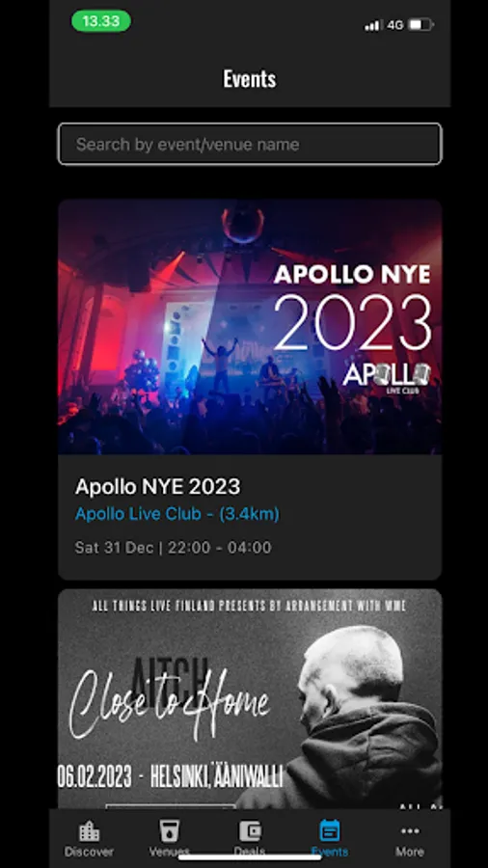The image size is (488, 868).
Task: Switch to the Discover tab label
Action: (x=89, y=852)
